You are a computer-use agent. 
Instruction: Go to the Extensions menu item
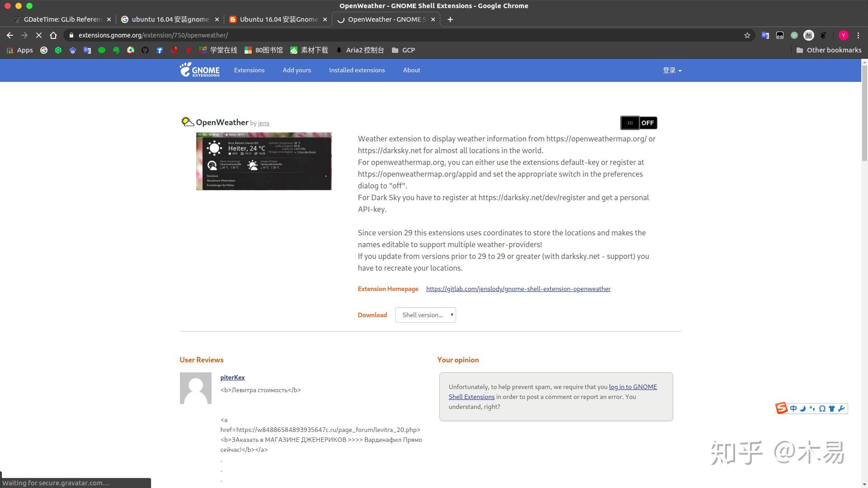[x=249, y=70]
